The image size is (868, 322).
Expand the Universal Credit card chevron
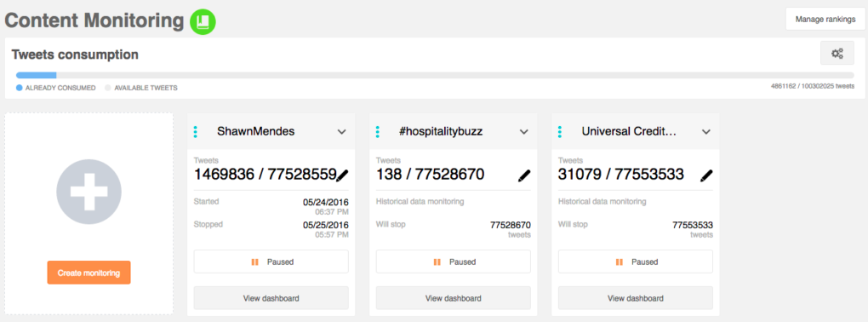(x=705, y=132)
